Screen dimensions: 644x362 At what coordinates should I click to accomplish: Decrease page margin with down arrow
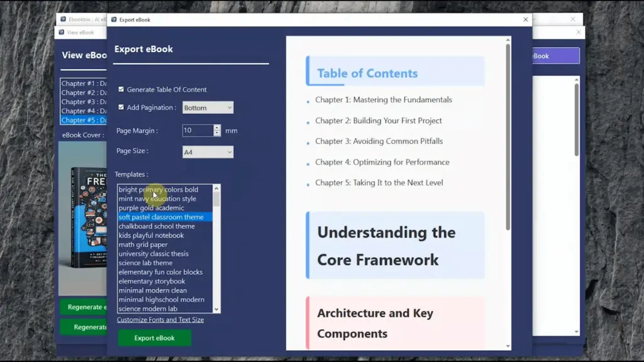click(217, 133)
